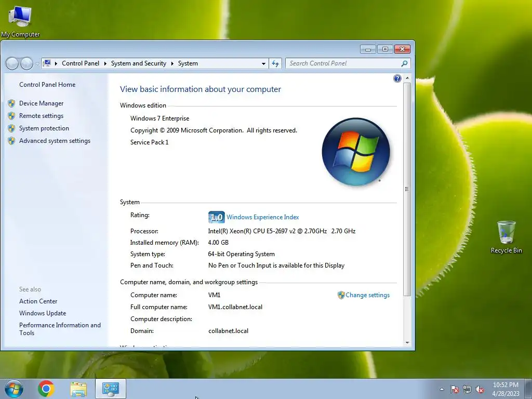
Task: Click the full computer name VM1.collabnet.local
Action: [235, 307]
